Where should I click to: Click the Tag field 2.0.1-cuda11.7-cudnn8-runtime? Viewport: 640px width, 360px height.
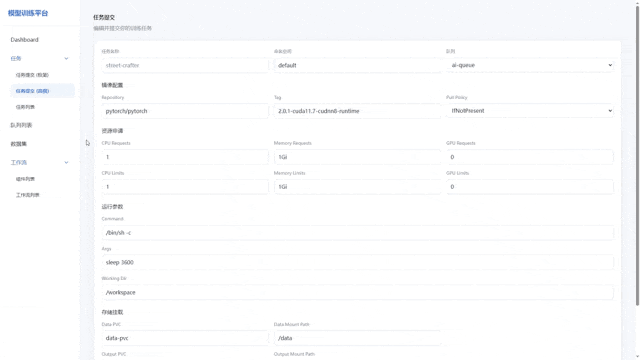point(357,111)
